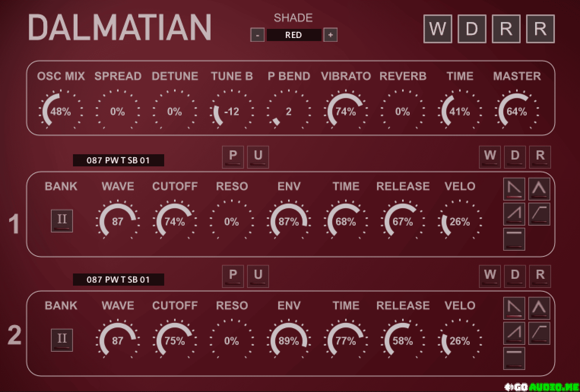Toggle the BANK II button in oscillator 1
The image size is (580, 392).
click(62, 221)
